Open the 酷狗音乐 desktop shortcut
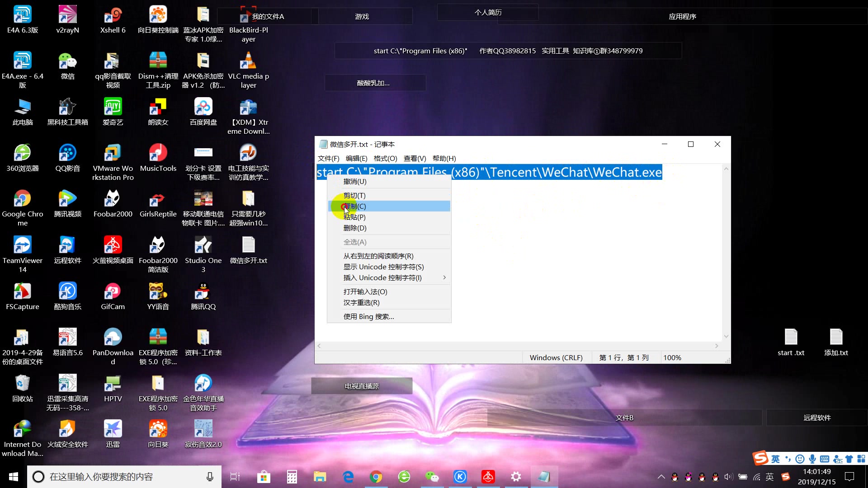Image resolution: width=868 pixels, height=488 pixels. [67, 296]
